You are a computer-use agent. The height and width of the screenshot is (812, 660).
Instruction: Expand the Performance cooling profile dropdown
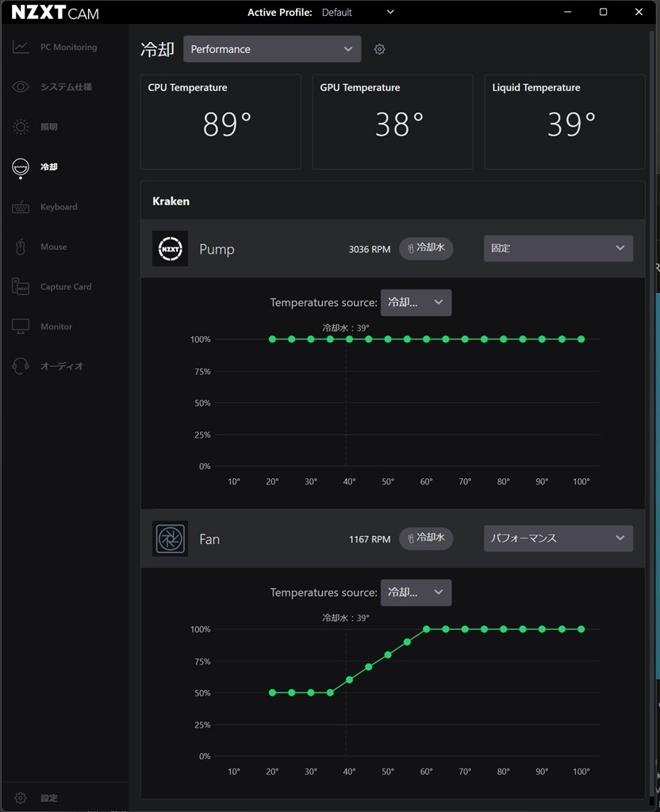click(x=272, y=49)
